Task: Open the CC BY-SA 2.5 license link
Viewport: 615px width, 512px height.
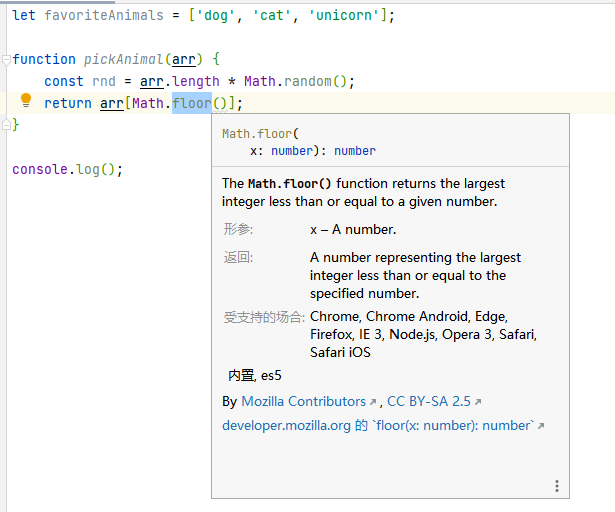Action: click(428, 401)
